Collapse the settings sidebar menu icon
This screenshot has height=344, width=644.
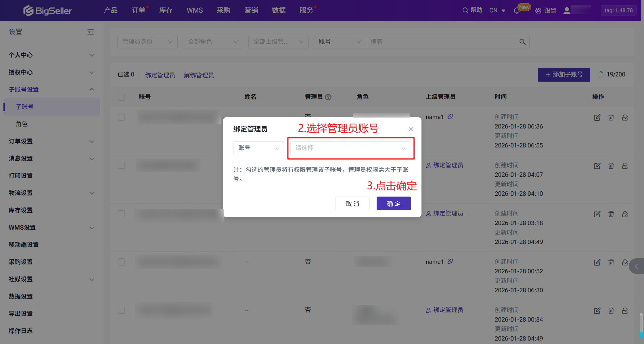click(x=91, y=32)
